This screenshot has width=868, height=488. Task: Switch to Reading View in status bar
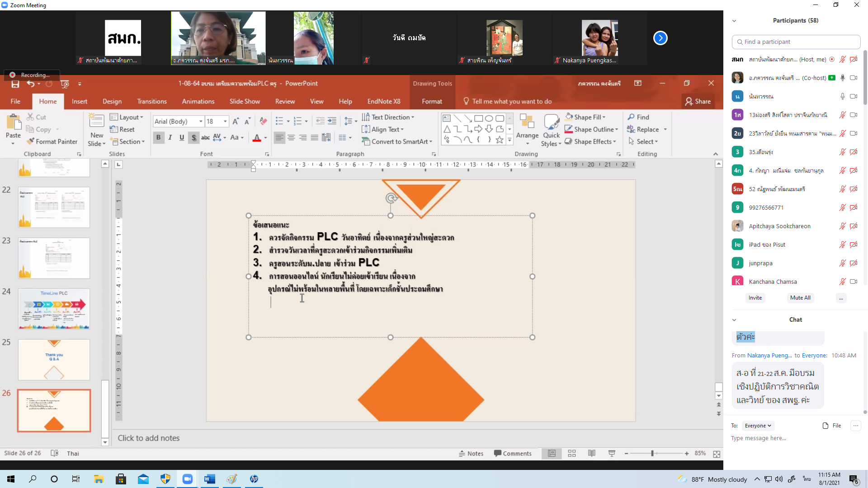(x=591, y=453)
